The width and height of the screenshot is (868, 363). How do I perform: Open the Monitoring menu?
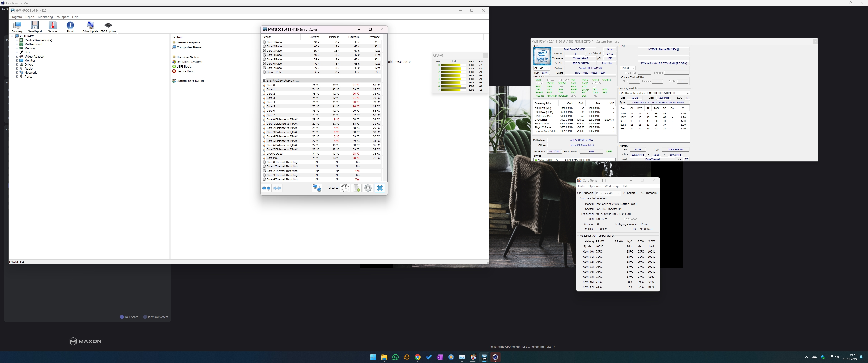(x=45, y=17)
